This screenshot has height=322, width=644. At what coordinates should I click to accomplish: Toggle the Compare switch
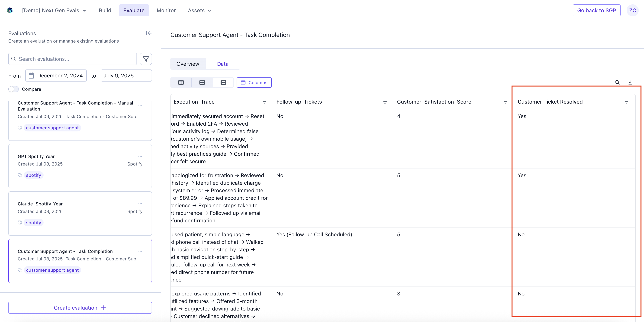coord(14,89)
